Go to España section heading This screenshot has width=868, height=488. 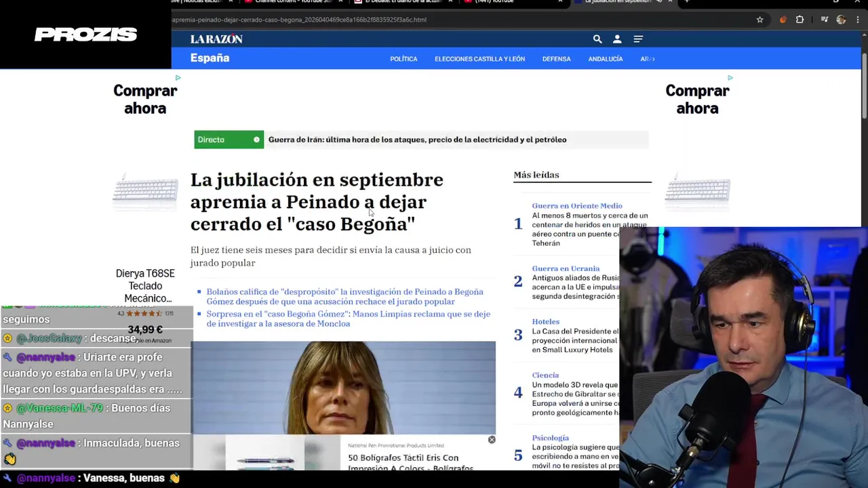coord(210,58)
